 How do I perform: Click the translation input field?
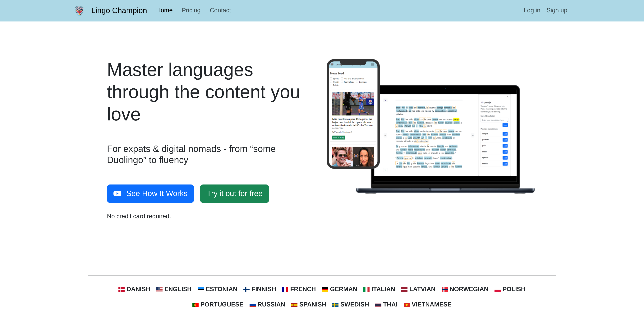click(x=495, y=120)
